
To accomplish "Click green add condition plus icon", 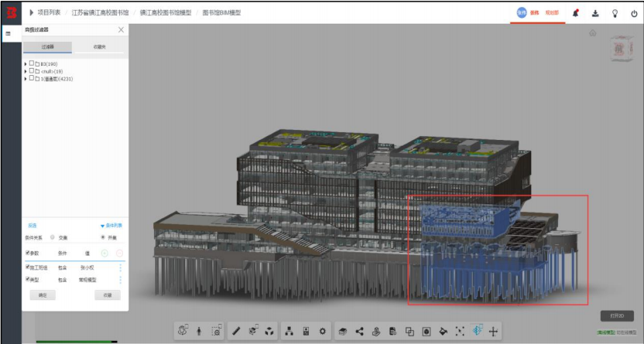I will coord(104,254).
